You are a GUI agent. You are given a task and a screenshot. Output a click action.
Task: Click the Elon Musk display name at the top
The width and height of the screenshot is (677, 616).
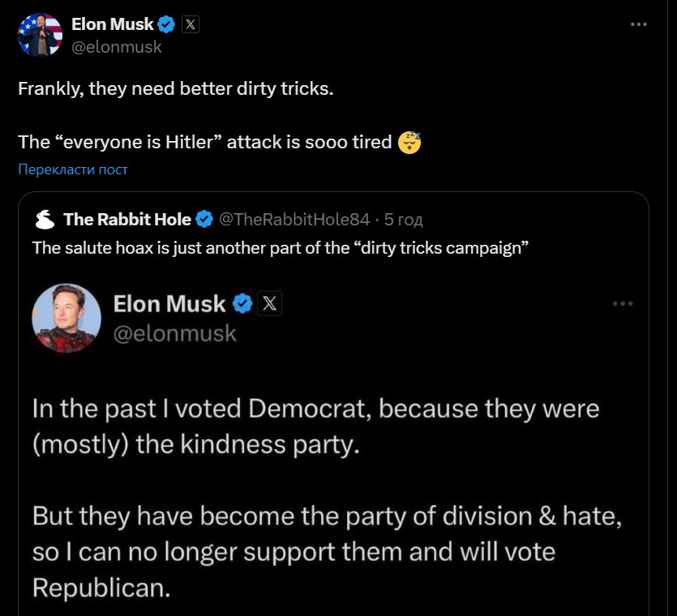(113, 25)
